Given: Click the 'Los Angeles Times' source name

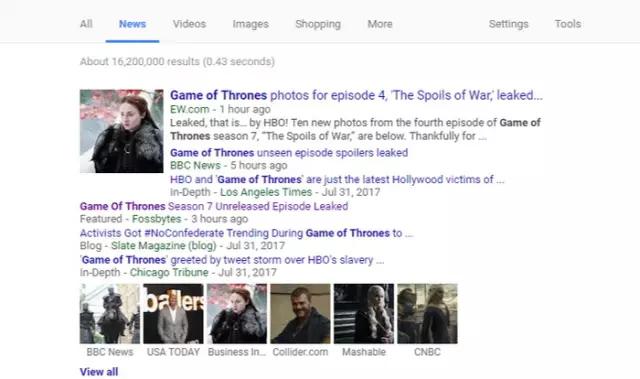Looking at the screenshot, I should tap(266, 192).
